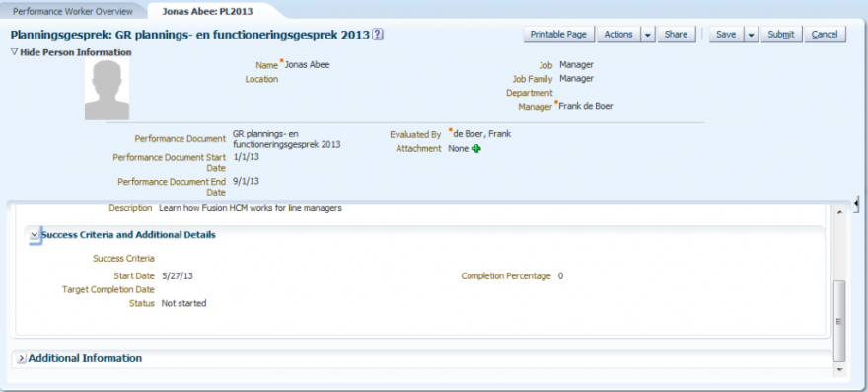868x392 pixels.
Task: Open the Actions dropdown arrow
Action: point(648,35)
